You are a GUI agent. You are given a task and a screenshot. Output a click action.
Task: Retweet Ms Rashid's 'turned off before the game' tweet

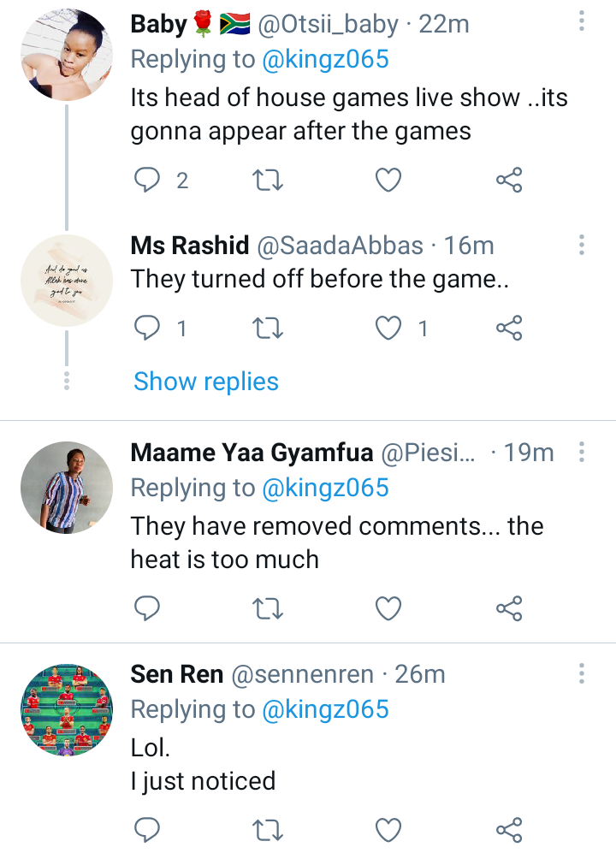tap(269, 328)
